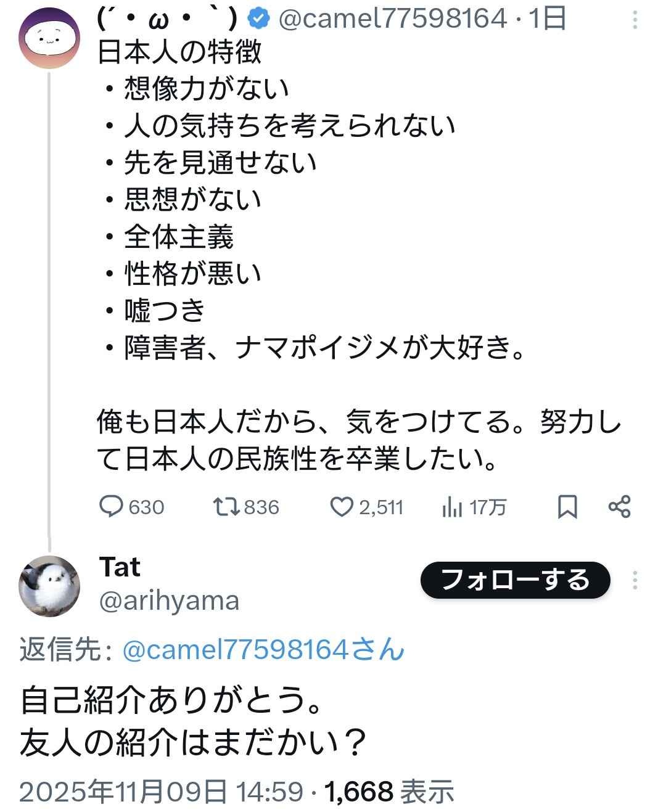Click the purple emoticon profile avatar

pos(49,38)
